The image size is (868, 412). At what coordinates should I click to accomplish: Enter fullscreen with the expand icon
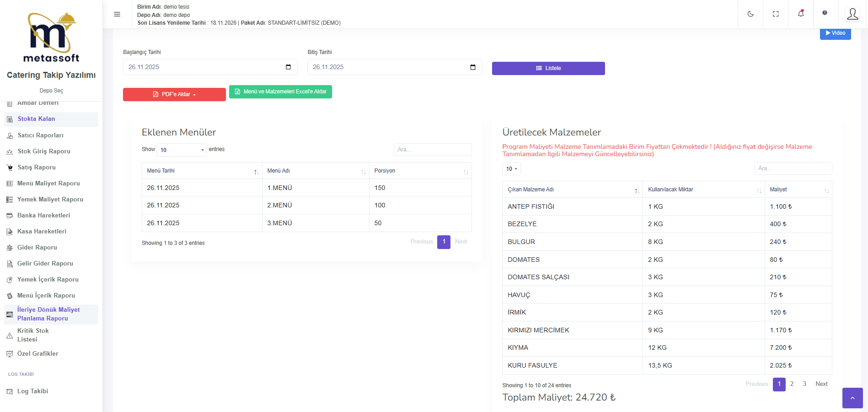(776, 14)
